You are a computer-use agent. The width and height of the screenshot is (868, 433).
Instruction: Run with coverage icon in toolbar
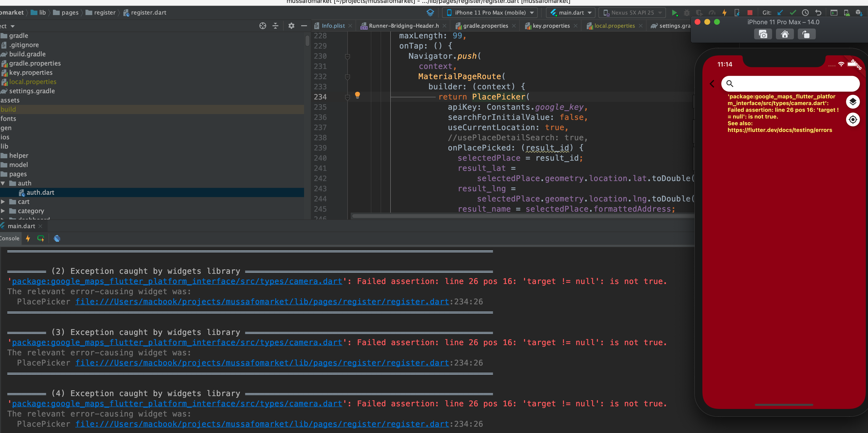tap(699, 13)
